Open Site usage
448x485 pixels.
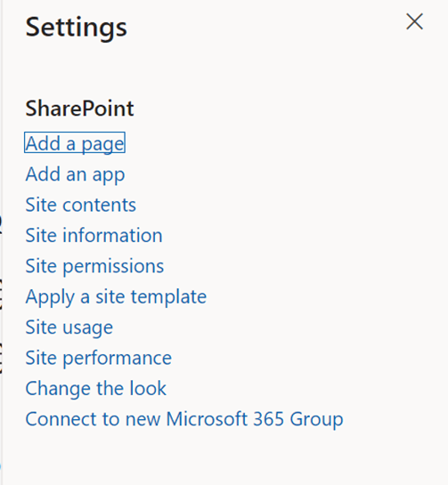pyautogui.click(x=69, y=327)
